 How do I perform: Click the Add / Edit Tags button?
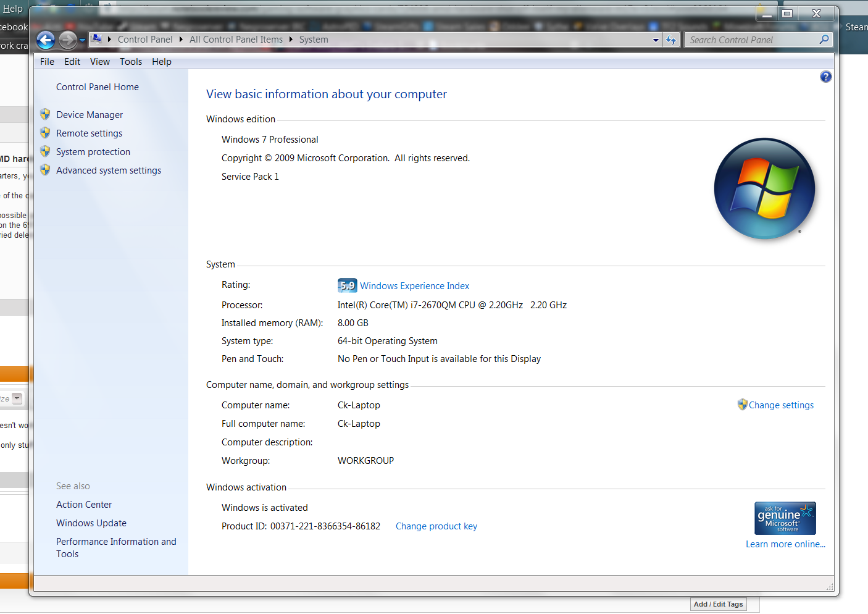pos(719,604)
